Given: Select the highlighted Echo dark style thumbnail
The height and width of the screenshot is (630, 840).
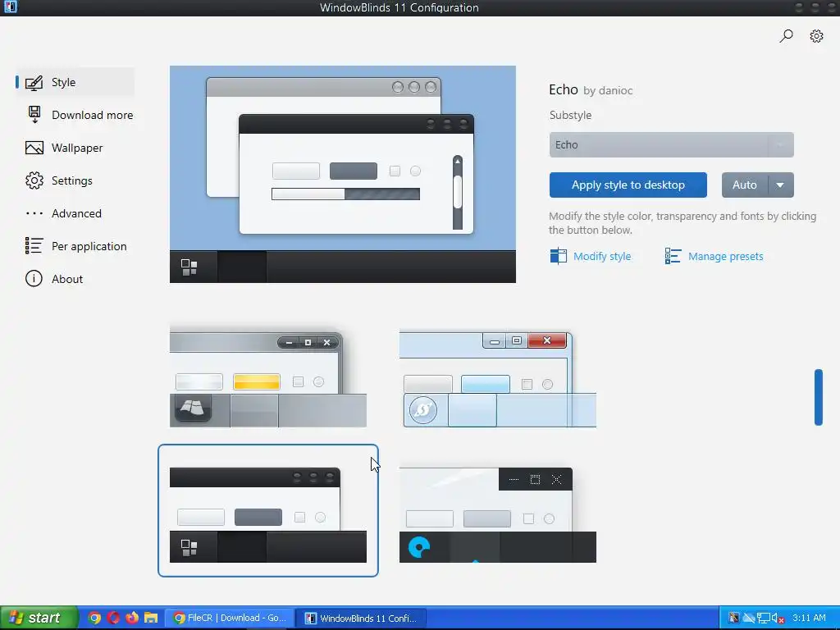Looking at the screenshot, I should click(x=268, y=510).
